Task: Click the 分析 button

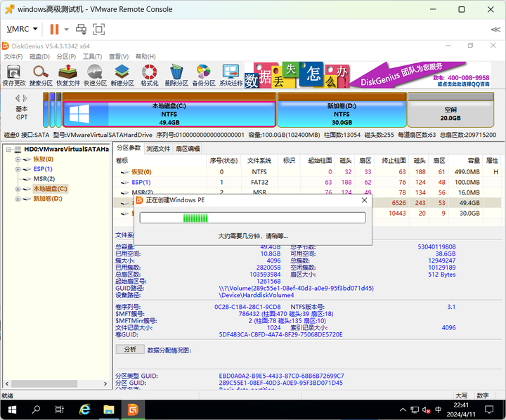Action: 130,349
